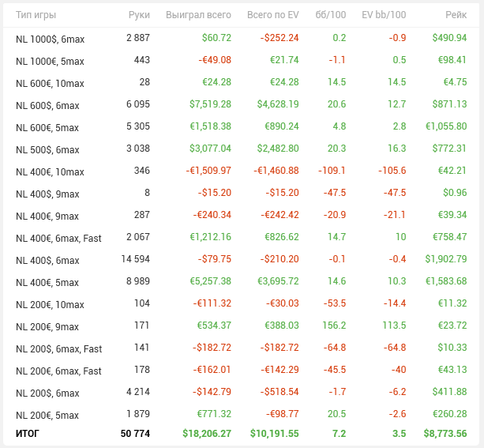Select the NL 200€, 9max row
The height and width of the screenshot is (448, 484).
pyautogui.click(x=242, y=326)
